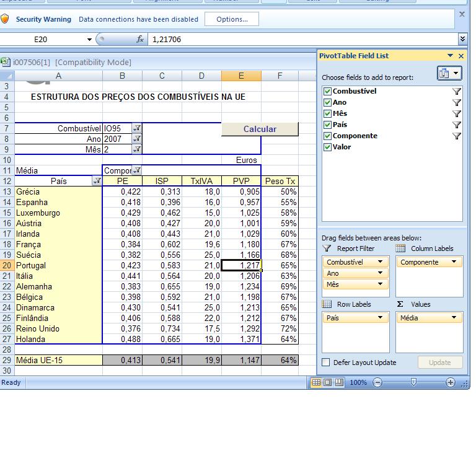Select row header 20
This screenshot has width=476, height=466.
(7, 265)
